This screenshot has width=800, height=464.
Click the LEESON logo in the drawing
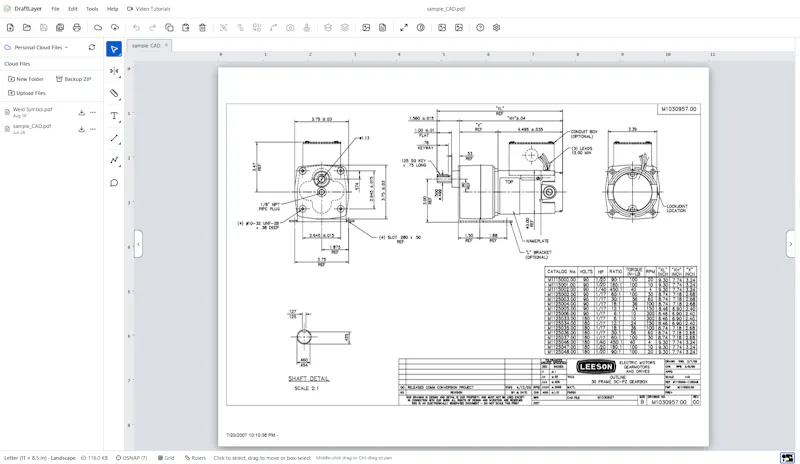pos(595,367)
